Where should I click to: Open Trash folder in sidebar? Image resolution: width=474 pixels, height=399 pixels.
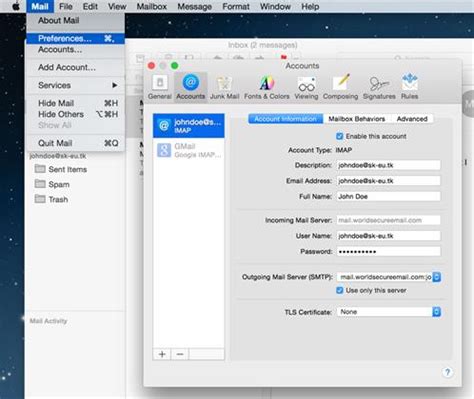point(52,199)
